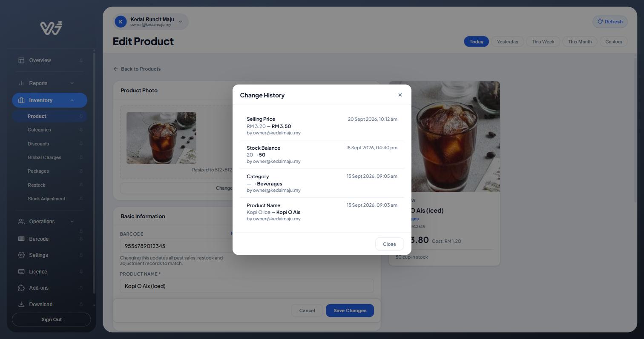Screen dimensions: 644x339
Task: Click the Close button in Change History
Action: [x=389, y=244]
